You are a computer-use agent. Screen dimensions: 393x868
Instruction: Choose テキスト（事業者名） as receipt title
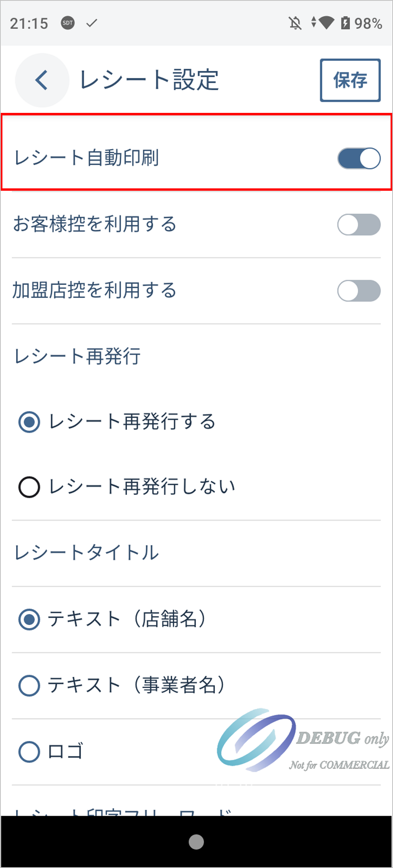point(29,686)
